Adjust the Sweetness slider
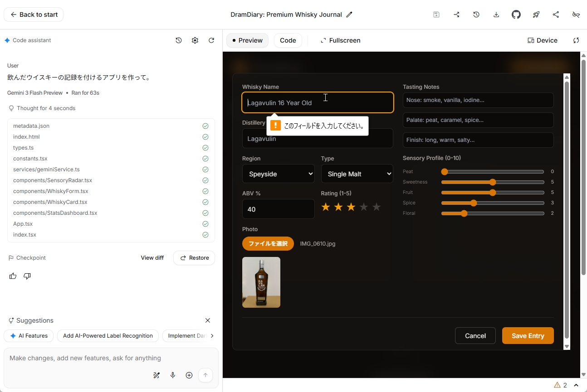Screen dimensions: 587x392 pyautogui.click(x=493, y=182)
